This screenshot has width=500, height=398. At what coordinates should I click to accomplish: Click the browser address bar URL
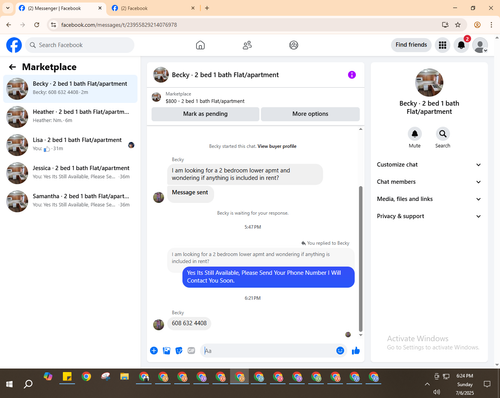pos(119,25)
